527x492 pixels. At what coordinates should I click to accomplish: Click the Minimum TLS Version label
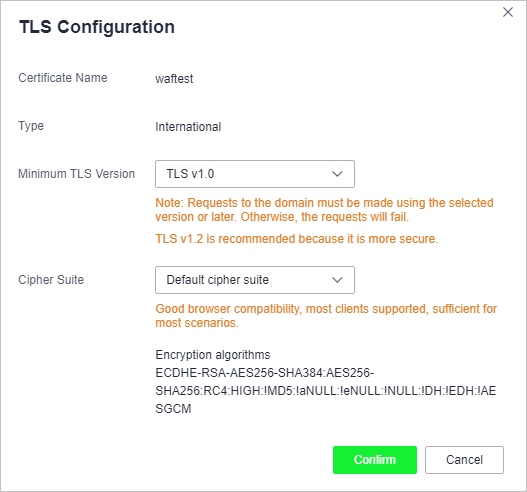[77, 174]
